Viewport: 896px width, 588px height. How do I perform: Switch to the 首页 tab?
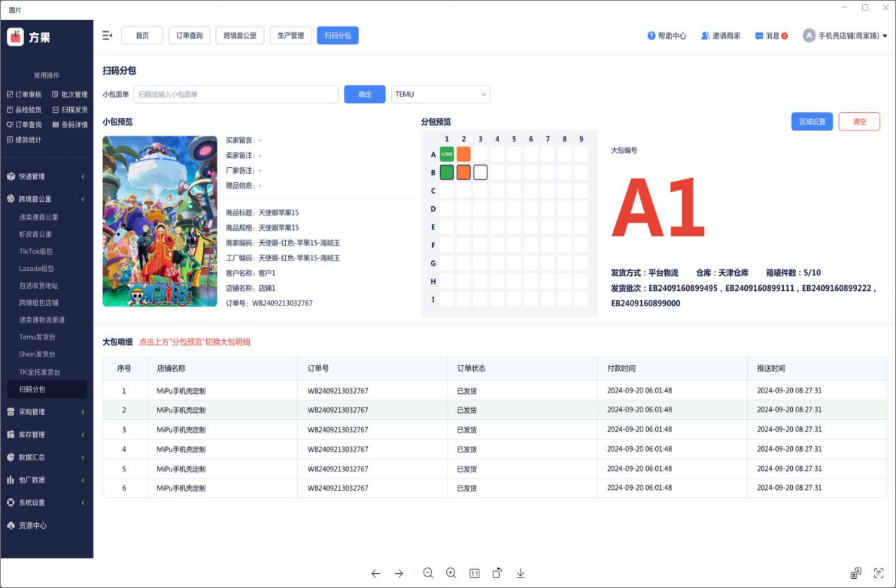[142, 35]
